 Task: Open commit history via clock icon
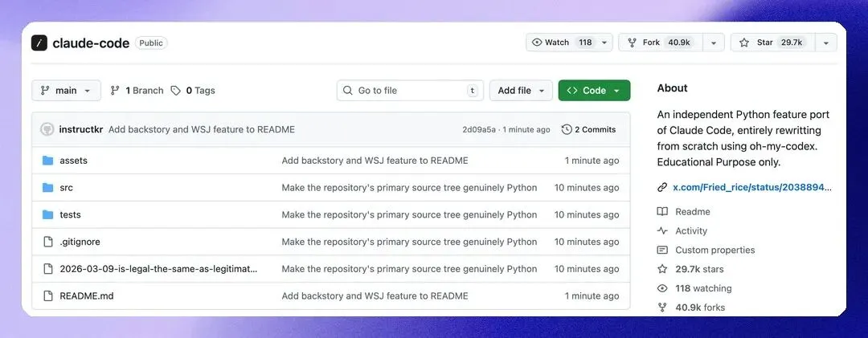567,129
